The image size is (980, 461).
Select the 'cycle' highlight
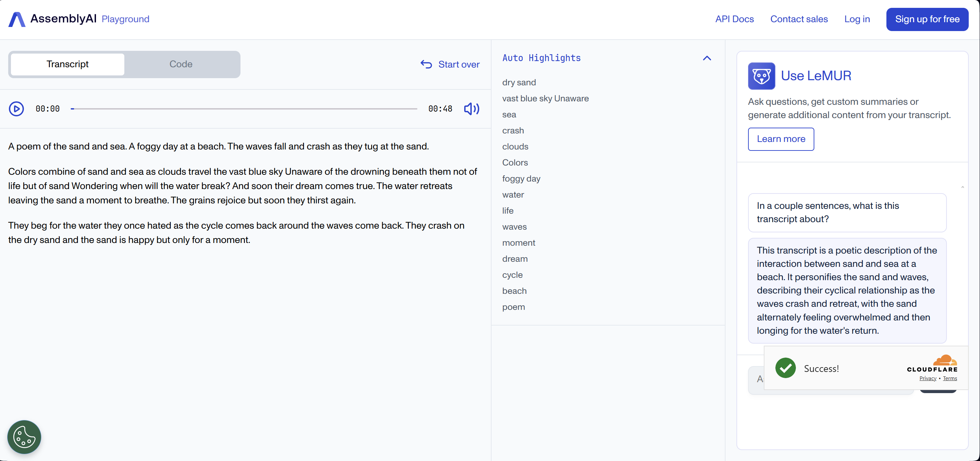point(512,275)
